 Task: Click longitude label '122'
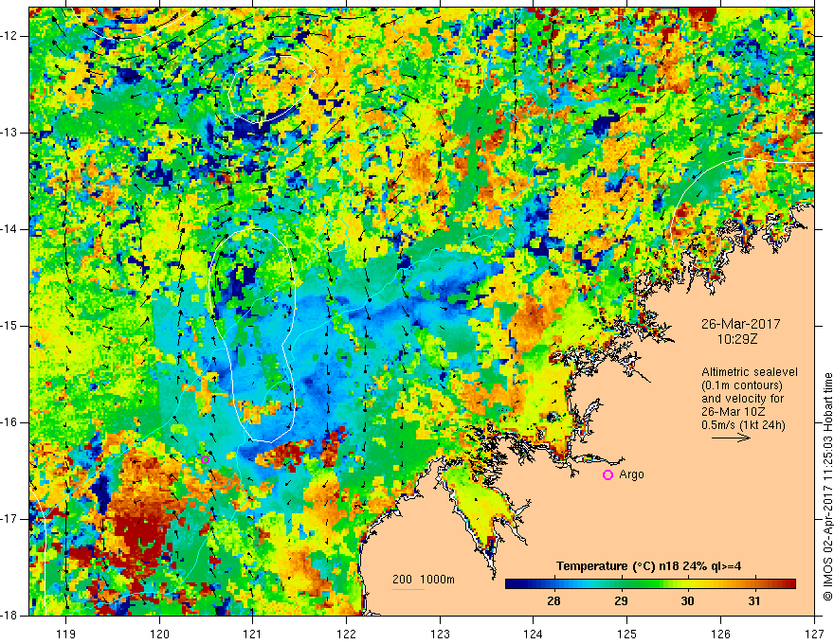click(346, 634)
